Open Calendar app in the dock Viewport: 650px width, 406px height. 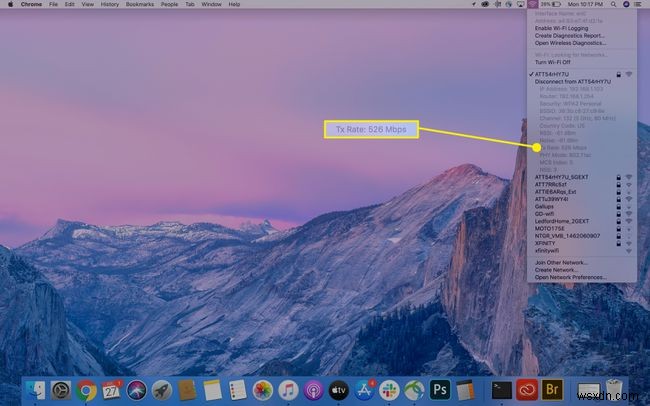112,390
